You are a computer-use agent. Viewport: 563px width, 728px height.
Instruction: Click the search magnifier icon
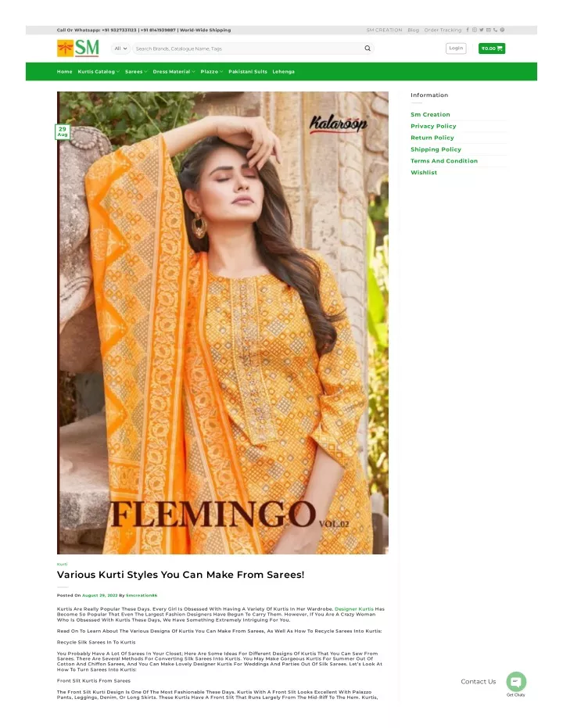point(368,48)
